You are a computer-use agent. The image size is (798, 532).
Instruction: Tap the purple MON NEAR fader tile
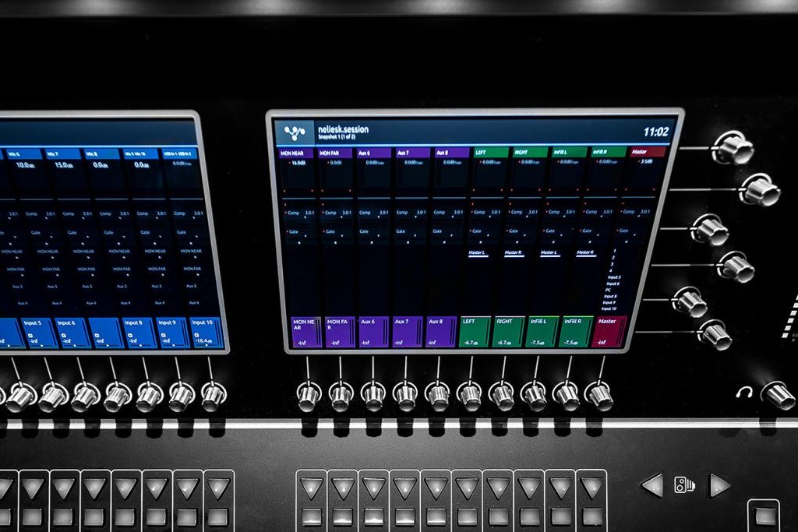[305, 331]
